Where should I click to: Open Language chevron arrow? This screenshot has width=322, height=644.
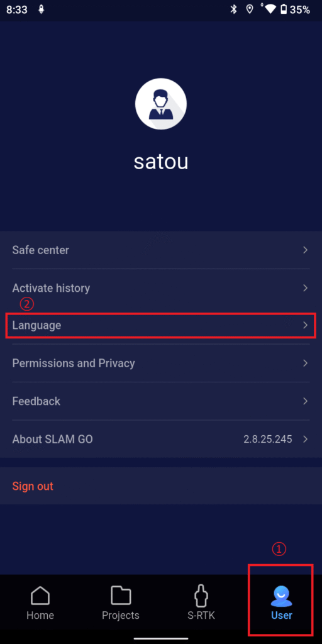click(305, 325)
